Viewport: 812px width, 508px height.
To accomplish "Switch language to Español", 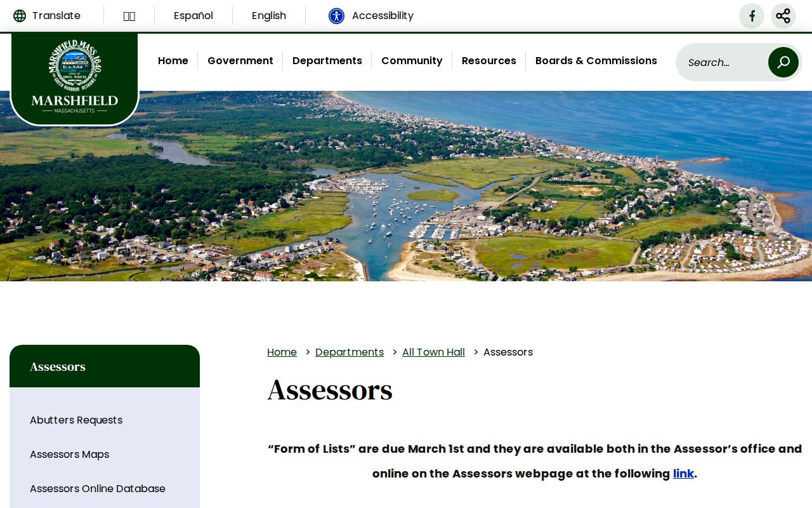I will (193, 16).
